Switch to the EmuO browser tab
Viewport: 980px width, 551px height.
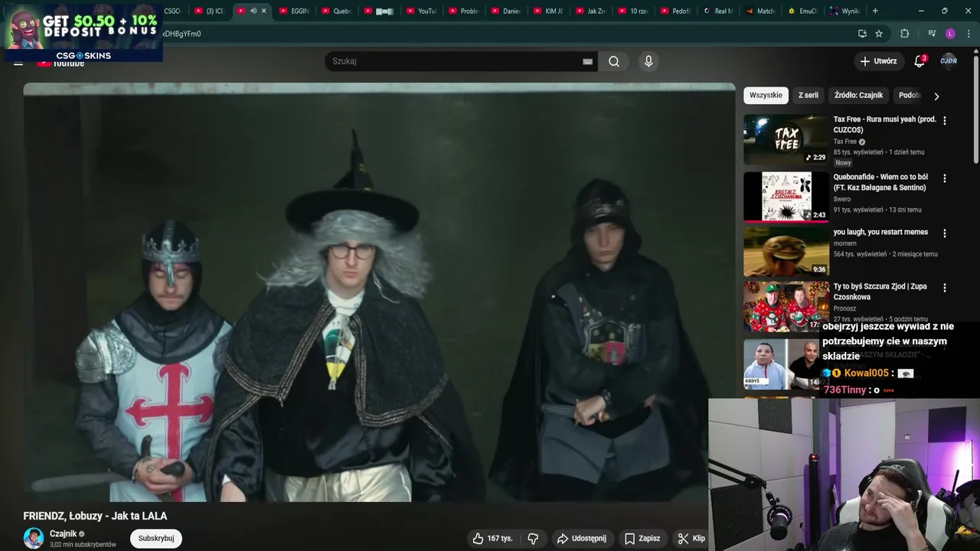tap(802, 11)
